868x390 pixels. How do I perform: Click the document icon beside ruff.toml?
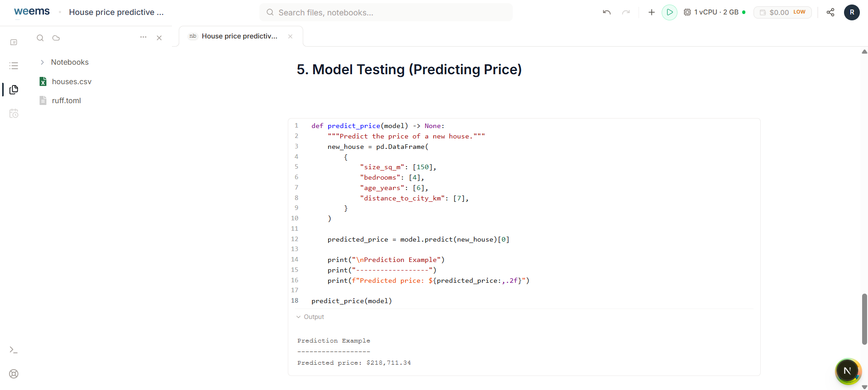tap(43, 100)
